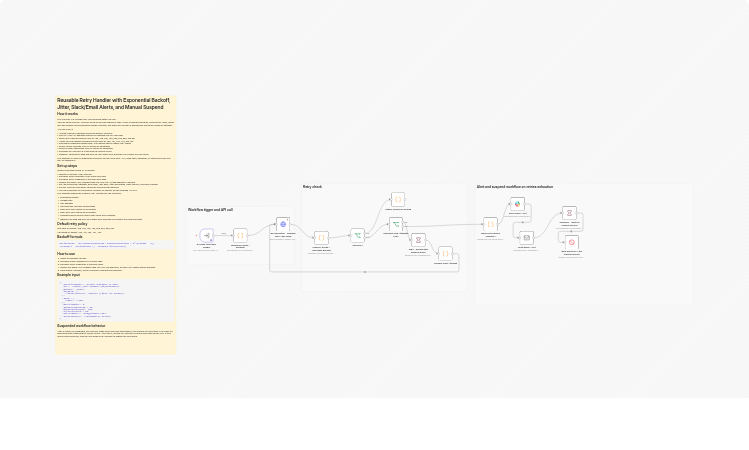
Task: Open the first green If node in Retry check
Action: (357, 236)
